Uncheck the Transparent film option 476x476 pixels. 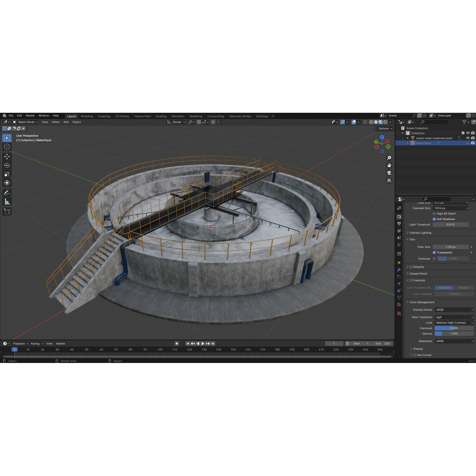[435, 252]
